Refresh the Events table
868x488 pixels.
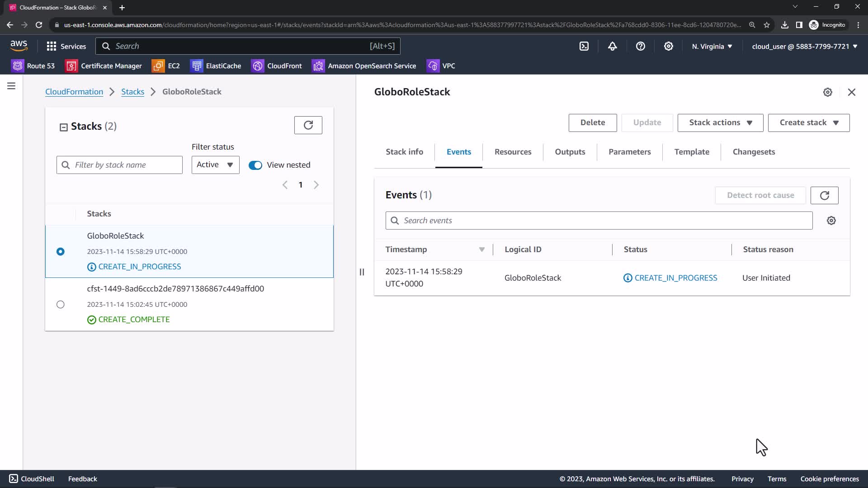tap(824, 195)
